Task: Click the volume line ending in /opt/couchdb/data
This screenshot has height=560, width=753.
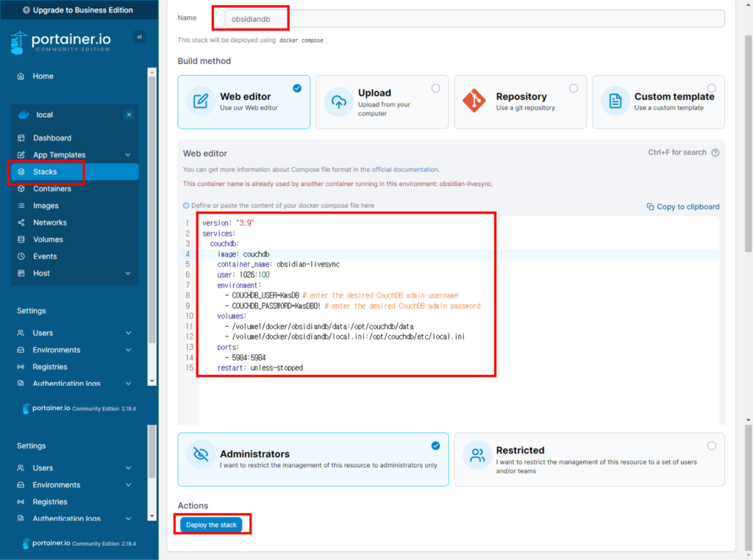Action: [319, 327]
